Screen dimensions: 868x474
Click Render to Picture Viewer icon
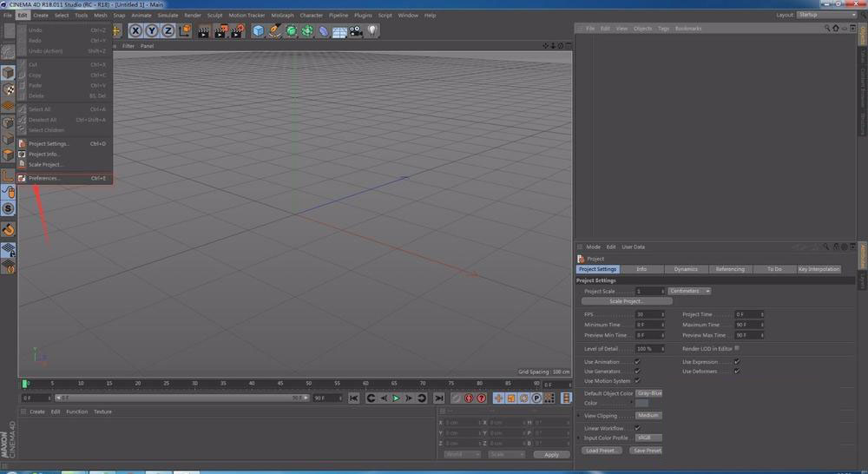pyautogui.click(x=220, y=31)
